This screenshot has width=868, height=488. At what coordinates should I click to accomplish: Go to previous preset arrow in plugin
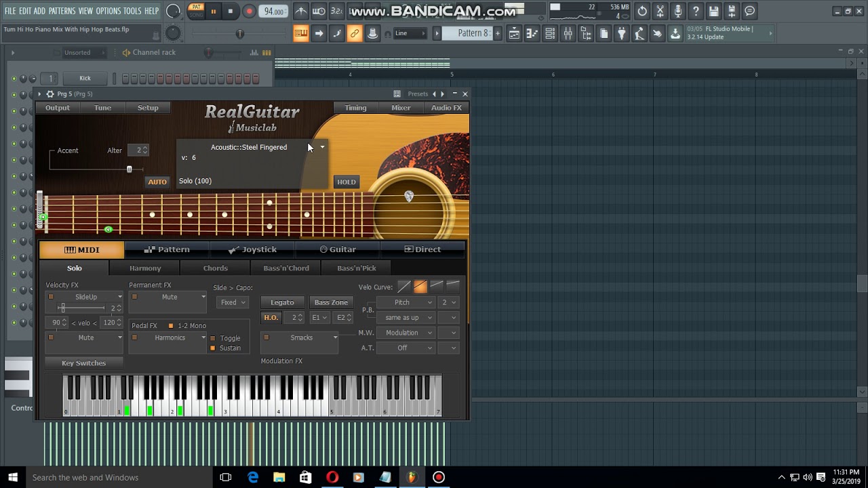(x=434, y=94)
